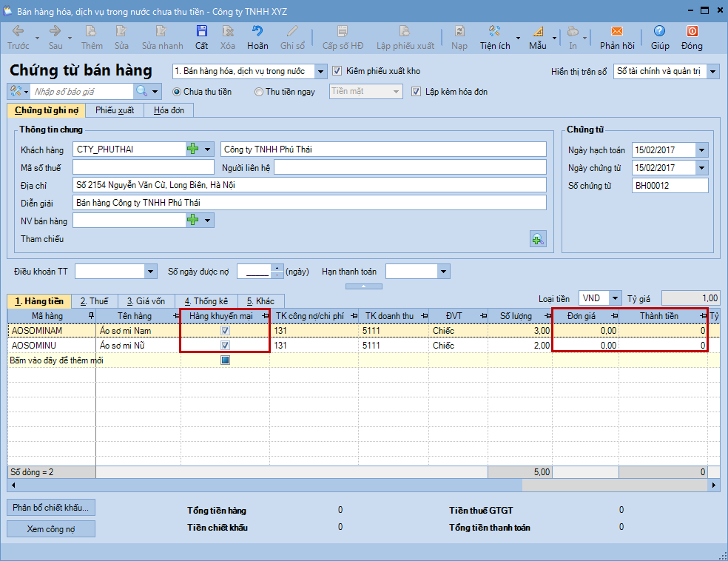This screenshot has height=561, width=728.
Task: Open Giúp help icon
Action: pos(660,32)
